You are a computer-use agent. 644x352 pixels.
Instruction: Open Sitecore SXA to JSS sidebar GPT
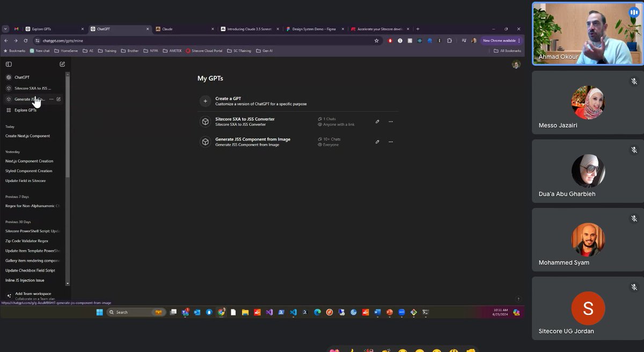[32, 88]
